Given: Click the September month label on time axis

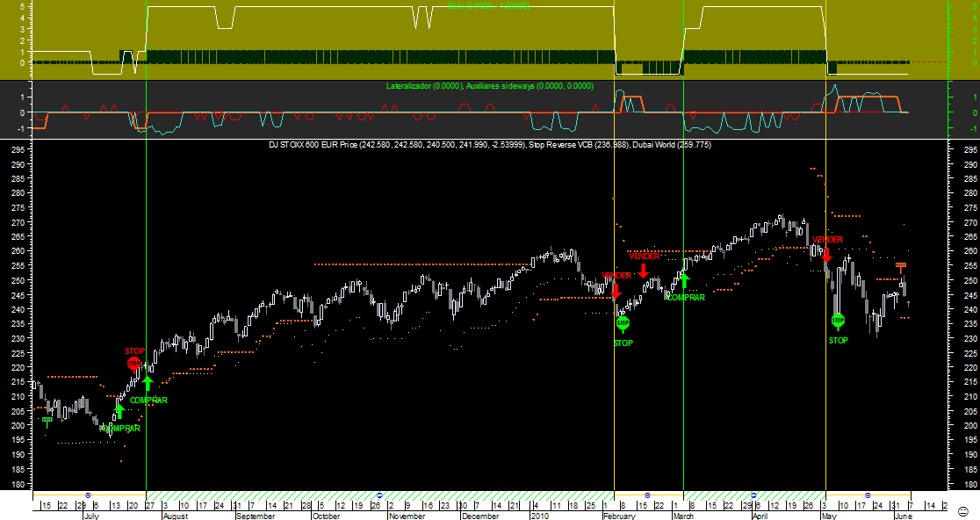Looking at the screenshot, I should click(255, 516).
